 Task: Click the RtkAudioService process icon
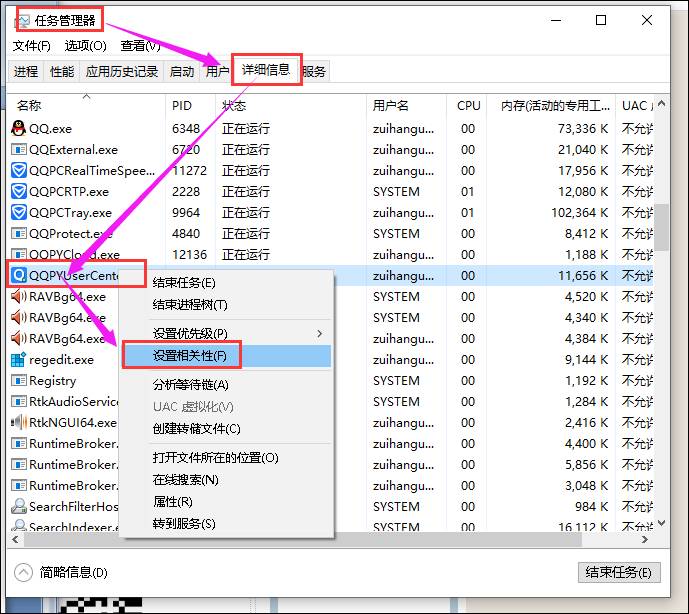[18, 401]
